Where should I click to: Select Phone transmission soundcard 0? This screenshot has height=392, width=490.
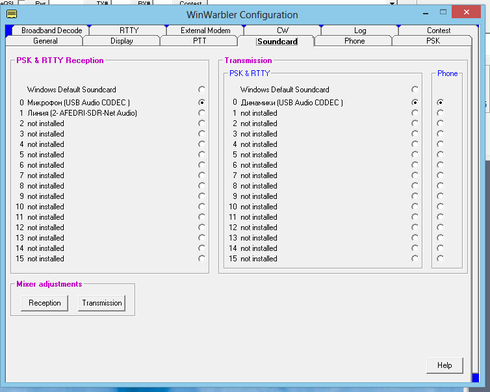click(440, 102)
